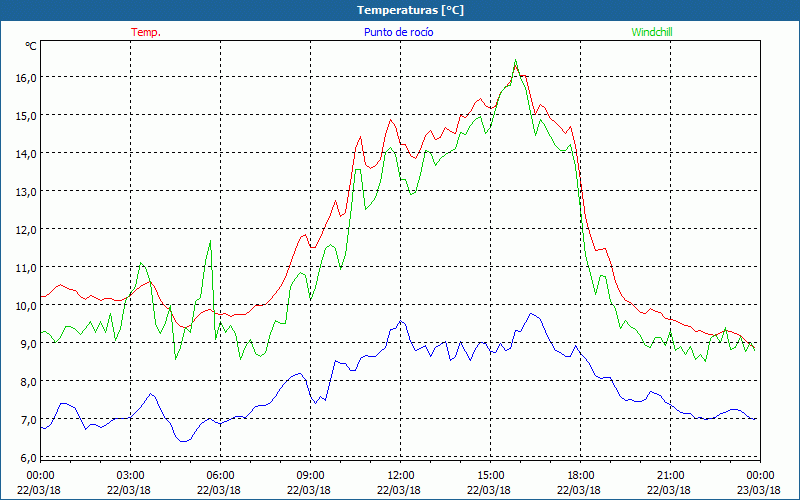Click the 15:00 time axis label

point(490,476)
